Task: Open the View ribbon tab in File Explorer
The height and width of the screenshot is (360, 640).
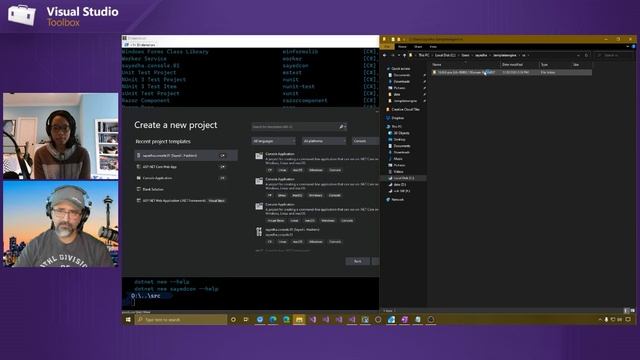Action: (x=433, y=47)
